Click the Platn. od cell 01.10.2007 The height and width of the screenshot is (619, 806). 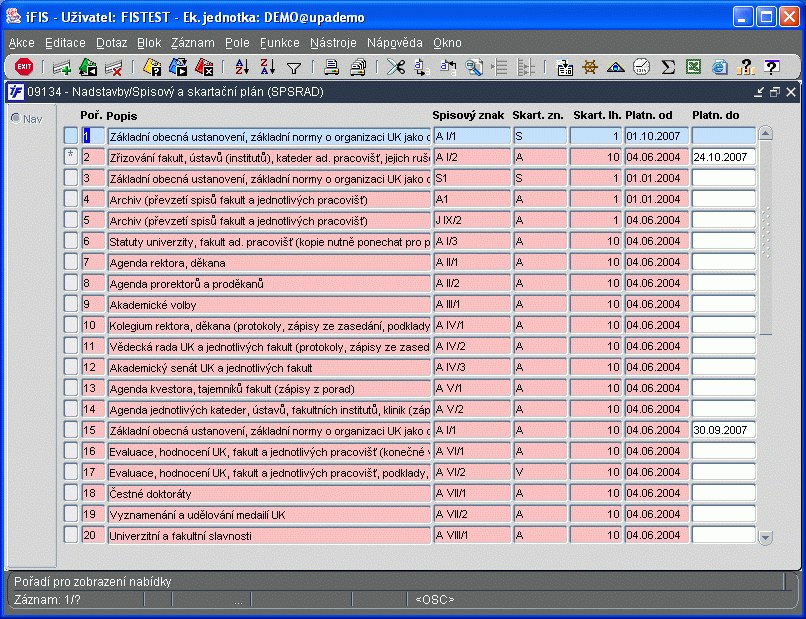pos(656,136)
